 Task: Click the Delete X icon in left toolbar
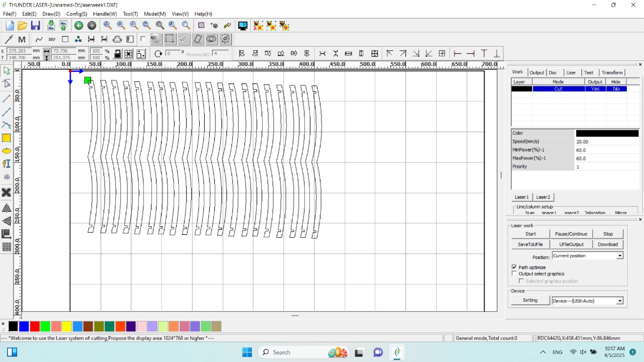tap(7, 193)
